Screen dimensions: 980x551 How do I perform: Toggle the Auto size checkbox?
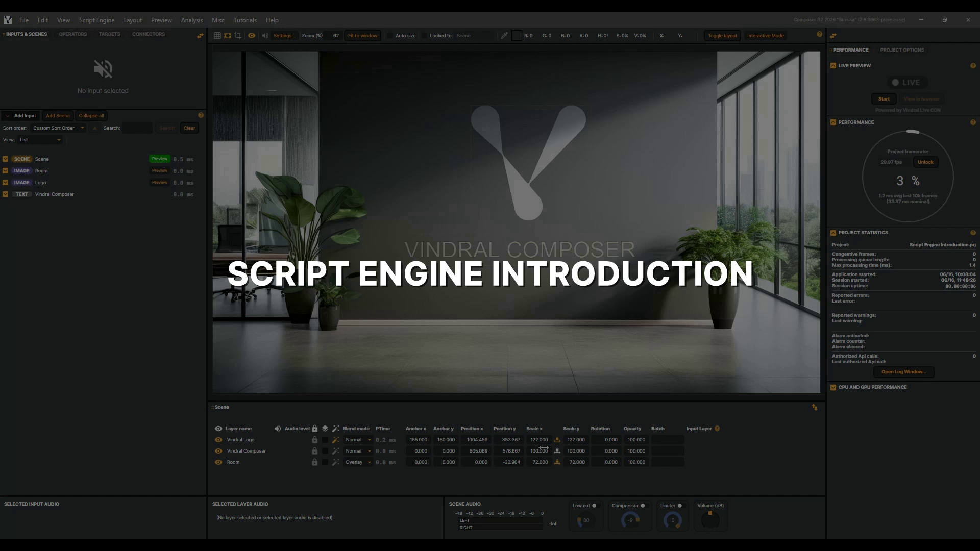coord(390,36)
